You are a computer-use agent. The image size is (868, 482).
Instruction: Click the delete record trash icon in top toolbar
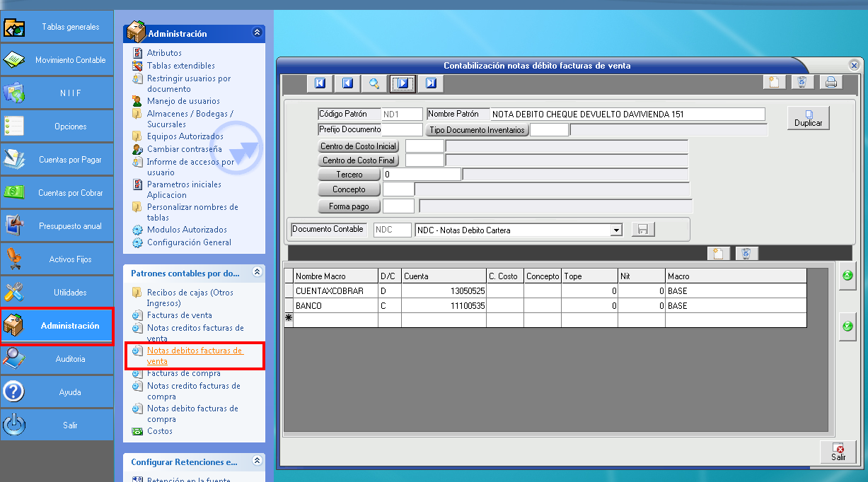coord(802,83)
